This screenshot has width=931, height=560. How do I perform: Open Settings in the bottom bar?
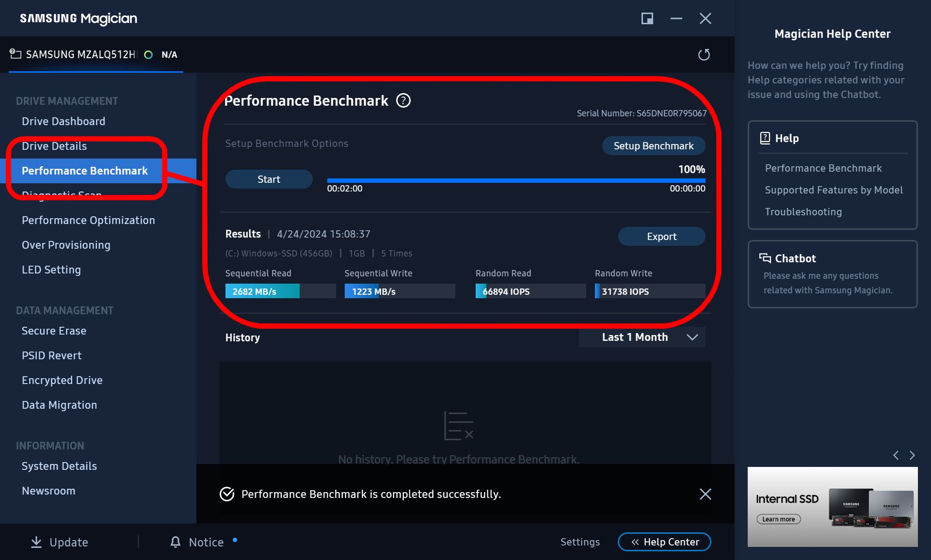point(580,542)
